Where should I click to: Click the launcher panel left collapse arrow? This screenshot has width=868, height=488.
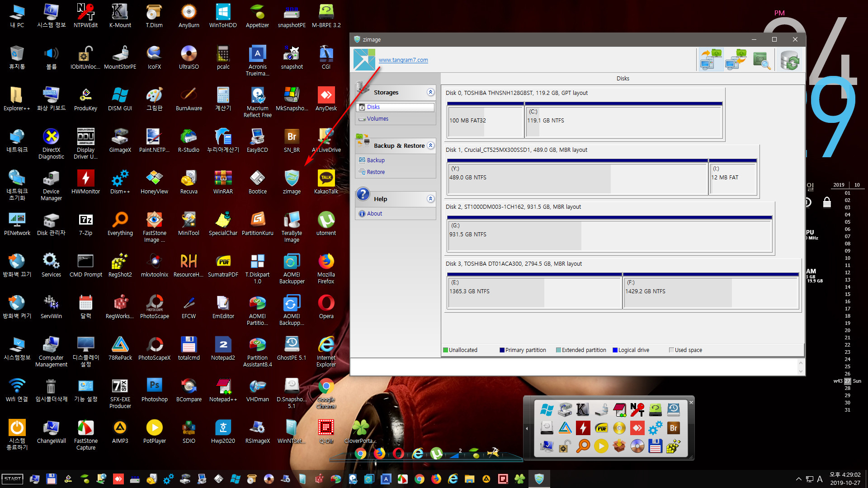pos(527,428)
